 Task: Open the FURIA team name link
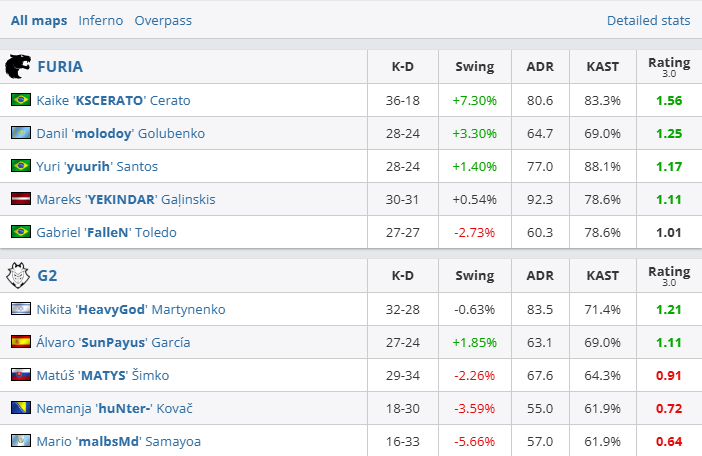(x=60, y=67)
